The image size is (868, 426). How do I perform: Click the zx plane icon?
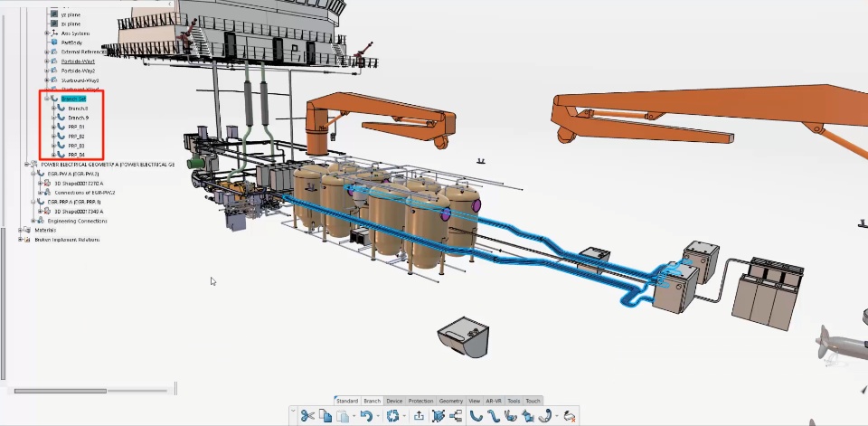point(54,24)
